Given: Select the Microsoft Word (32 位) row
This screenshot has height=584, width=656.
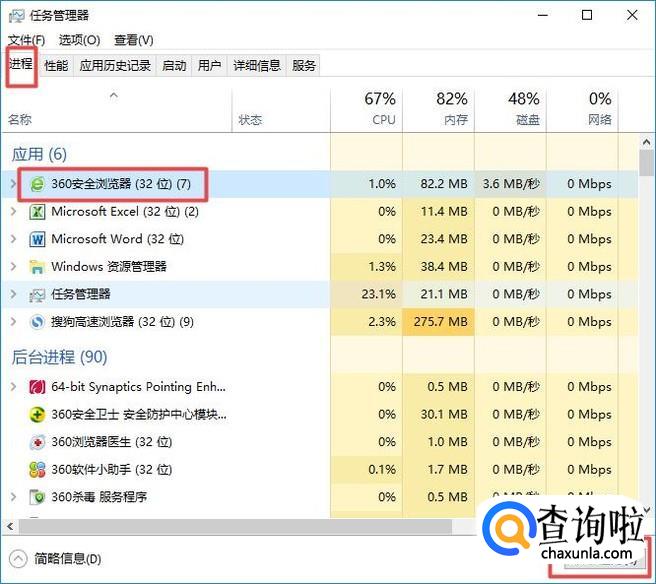Looking at the screenshot, I should [x=320, y=239].
